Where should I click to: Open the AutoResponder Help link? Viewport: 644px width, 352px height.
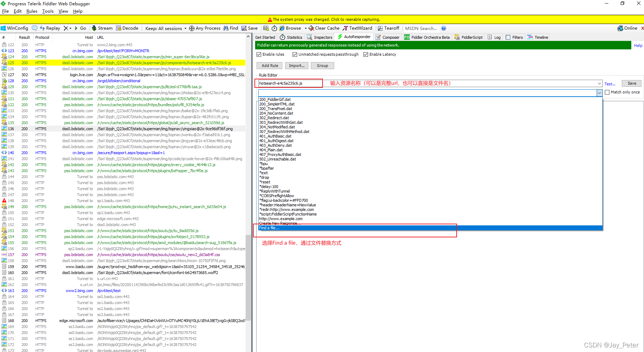(x=638, y=45)
